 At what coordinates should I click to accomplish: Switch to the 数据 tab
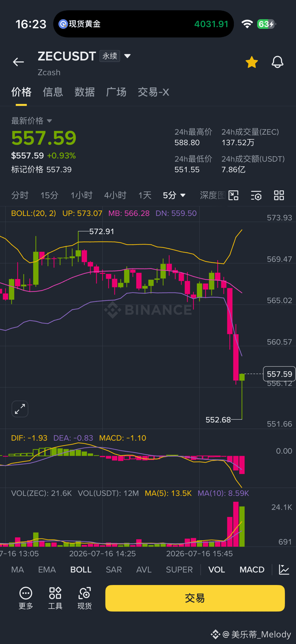tap(84, 92)
